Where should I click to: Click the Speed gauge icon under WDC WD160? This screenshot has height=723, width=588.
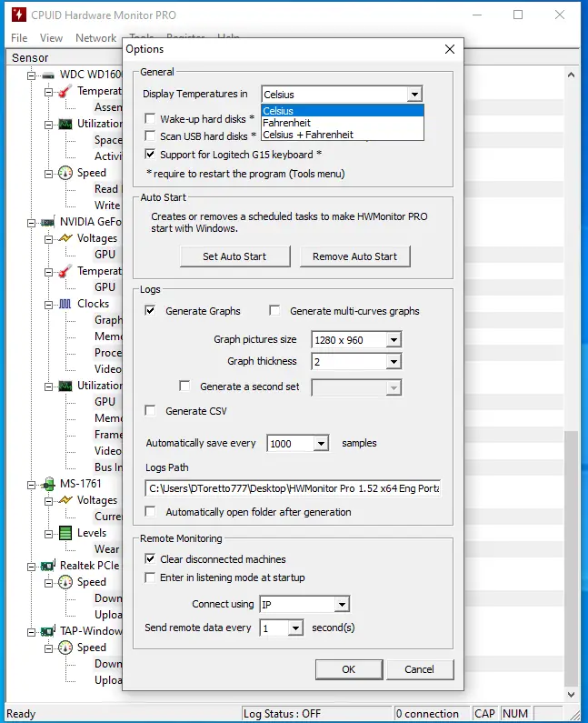65,173
